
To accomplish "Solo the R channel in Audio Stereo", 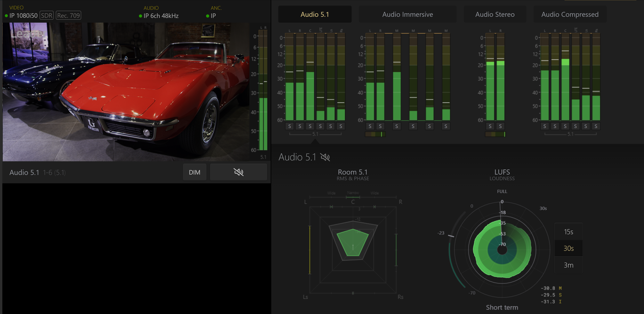I will [500, 126].
